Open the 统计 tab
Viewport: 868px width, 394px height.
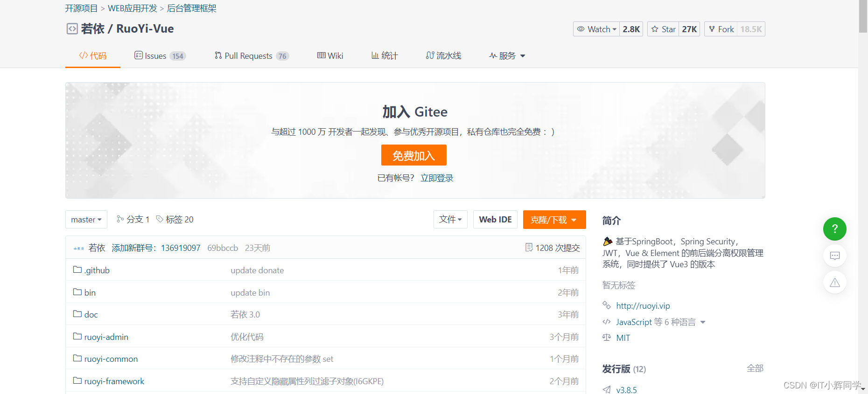coord(385,56)
